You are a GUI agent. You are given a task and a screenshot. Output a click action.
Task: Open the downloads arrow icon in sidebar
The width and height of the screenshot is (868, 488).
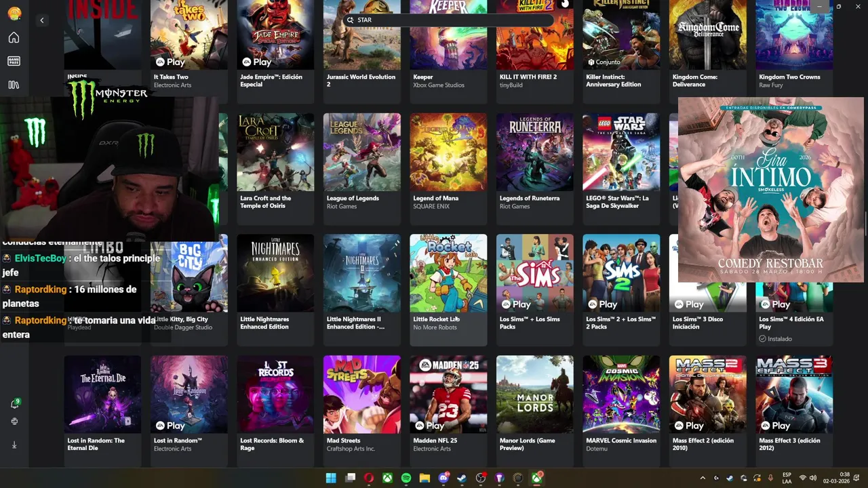click(x=14, y=445)
